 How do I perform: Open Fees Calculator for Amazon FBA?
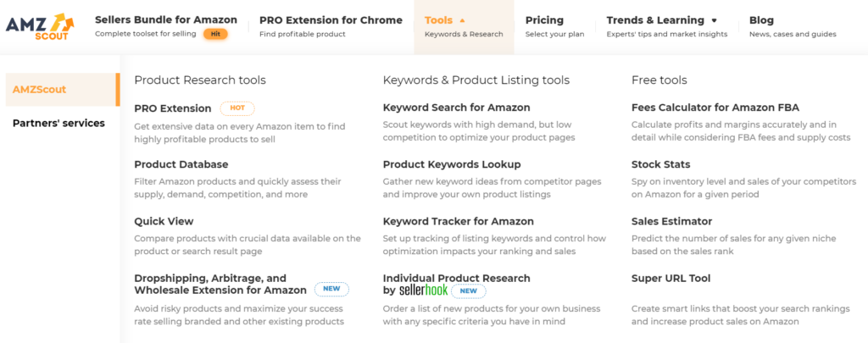(x=715, y=108)
